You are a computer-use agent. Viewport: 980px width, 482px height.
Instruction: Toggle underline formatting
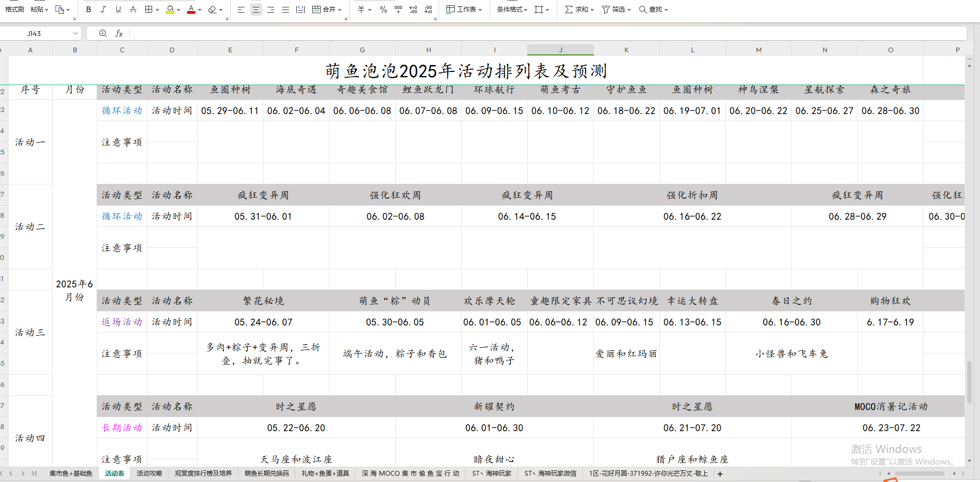click(x=118, y=10)
